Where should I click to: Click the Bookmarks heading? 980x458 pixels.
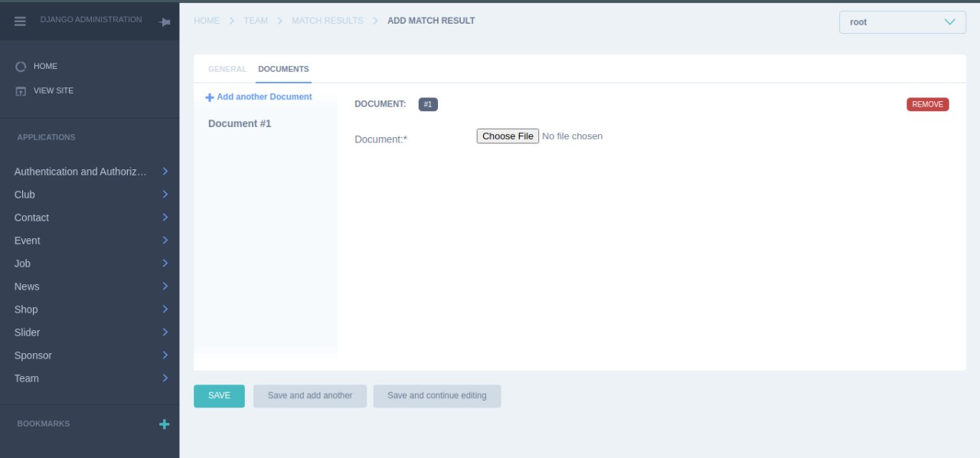click(44, 424)
